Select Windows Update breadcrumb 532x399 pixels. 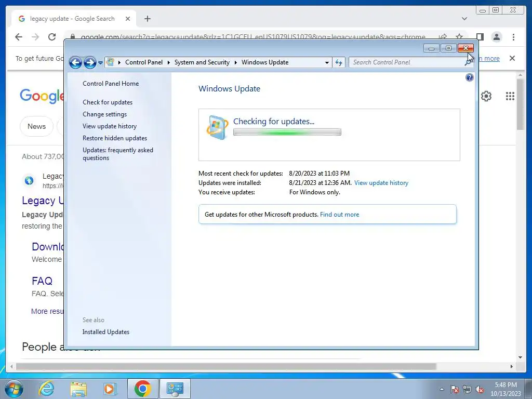(x=265, y=62)
